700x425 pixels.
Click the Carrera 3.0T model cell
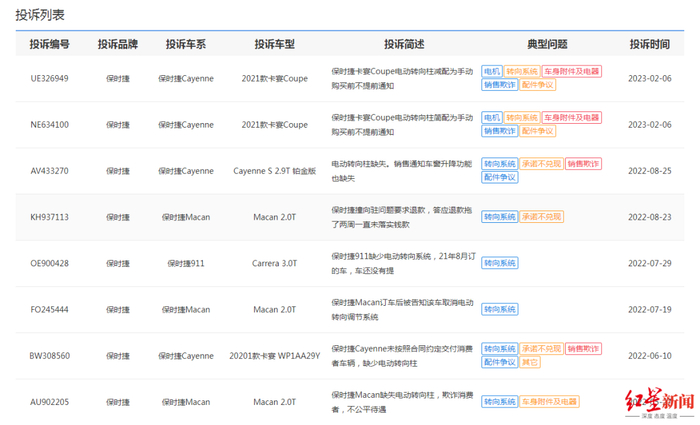pyautogui.click(x=275, y=263)
